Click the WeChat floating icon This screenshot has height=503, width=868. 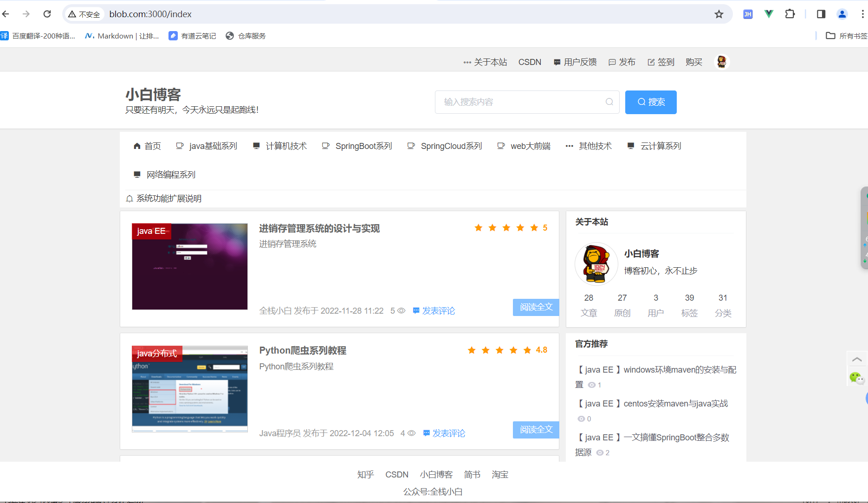point(857,378)
